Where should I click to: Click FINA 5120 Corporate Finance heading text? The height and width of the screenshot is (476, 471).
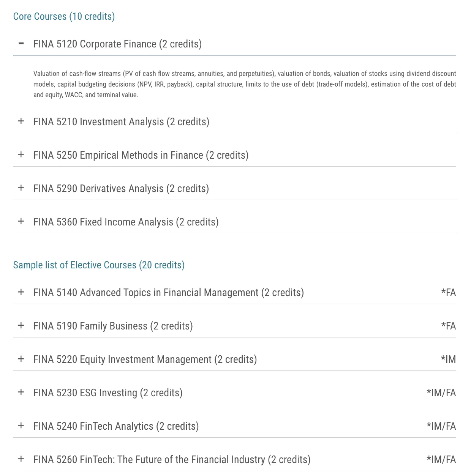pyautogui.click(x=117, y=44)
